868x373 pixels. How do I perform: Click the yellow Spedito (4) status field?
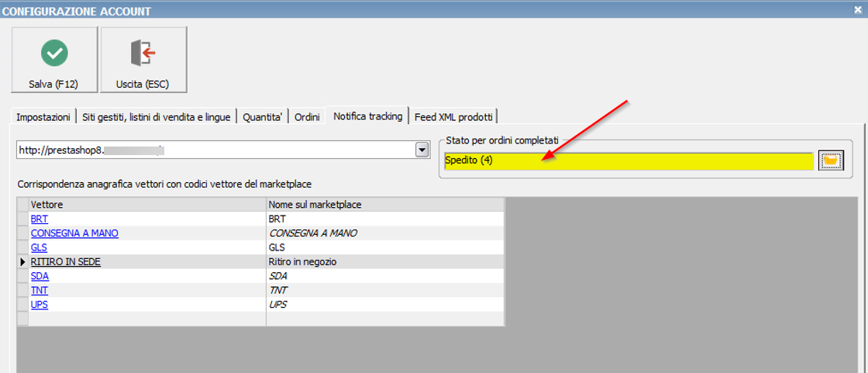point(628,161)
